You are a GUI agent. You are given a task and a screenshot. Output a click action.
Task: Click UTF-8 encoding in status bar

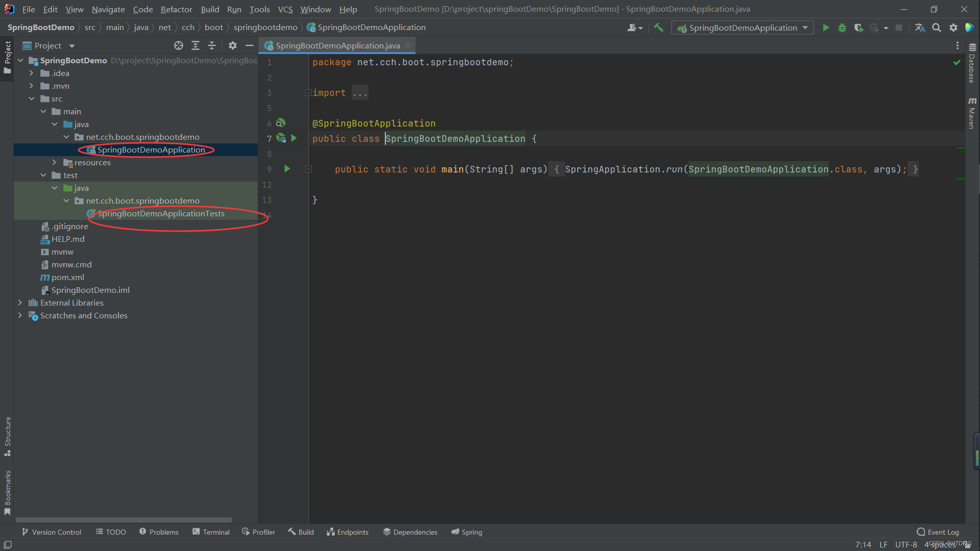(x=906, y=544)
